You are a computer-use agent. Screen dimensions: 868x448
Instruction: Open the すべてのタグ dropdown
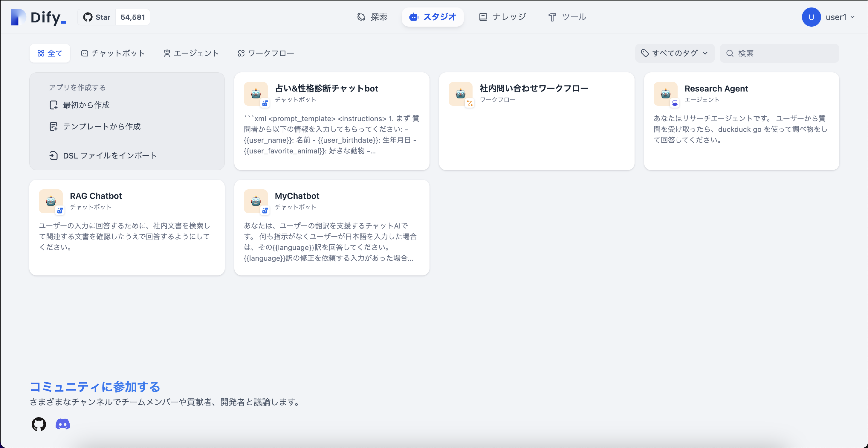[674, 53]
